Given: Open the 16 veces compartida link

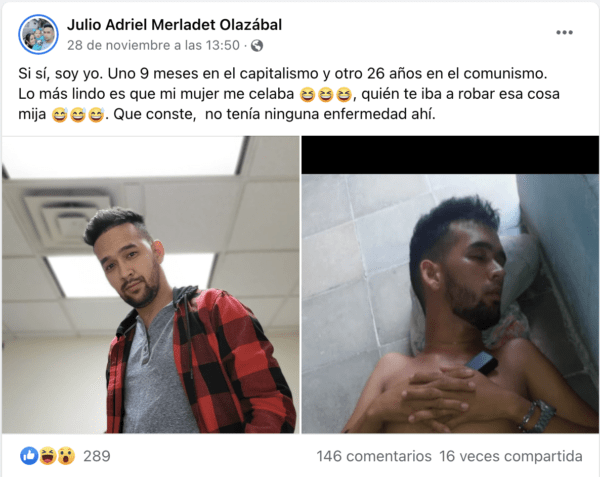Looking at the screenshot, I should (511, 456).
